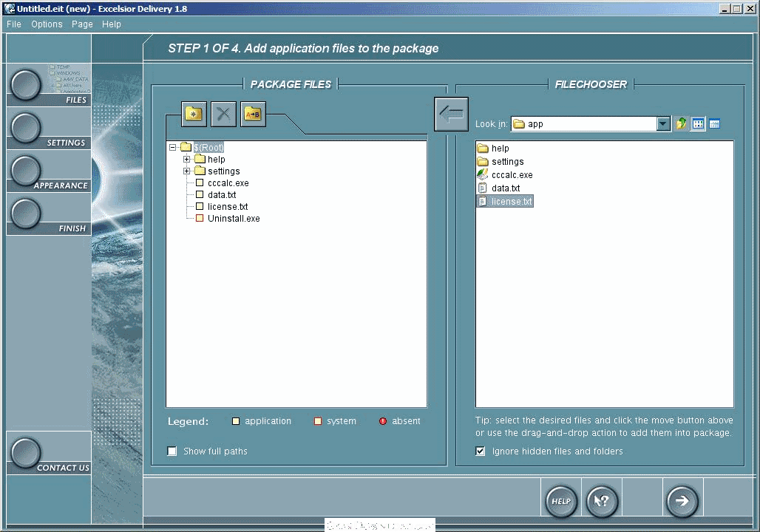Click the settings folder name in the file chooser
760x532 pixels.
507,161
